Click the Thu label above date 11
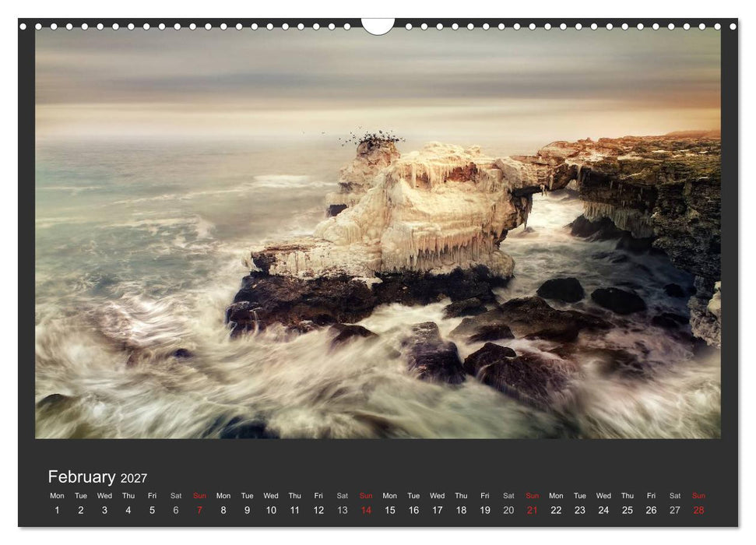The width and height of the screenshot is (756, 545). click(294, 495)
